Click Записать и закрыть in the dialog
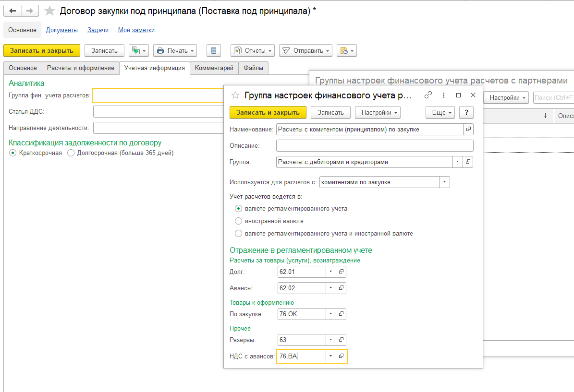The image size is (574, 392). 268,112
